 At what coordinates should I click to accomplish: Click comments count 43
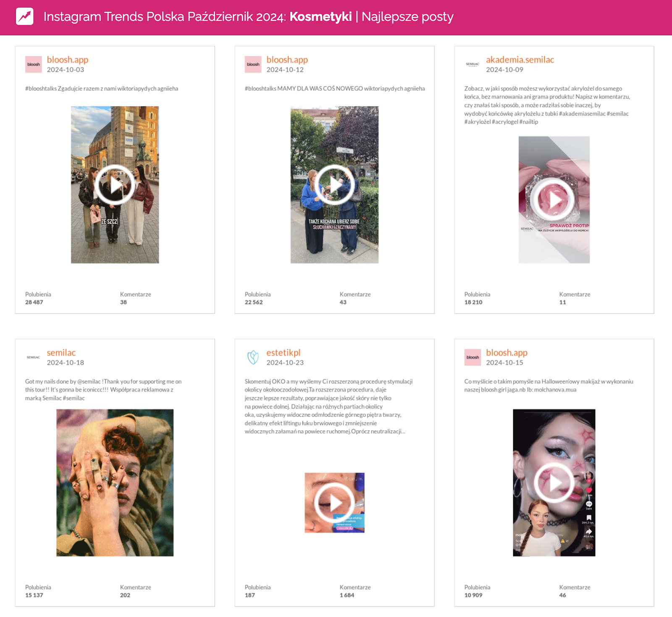pyautogui.click(x=343, y=302)
